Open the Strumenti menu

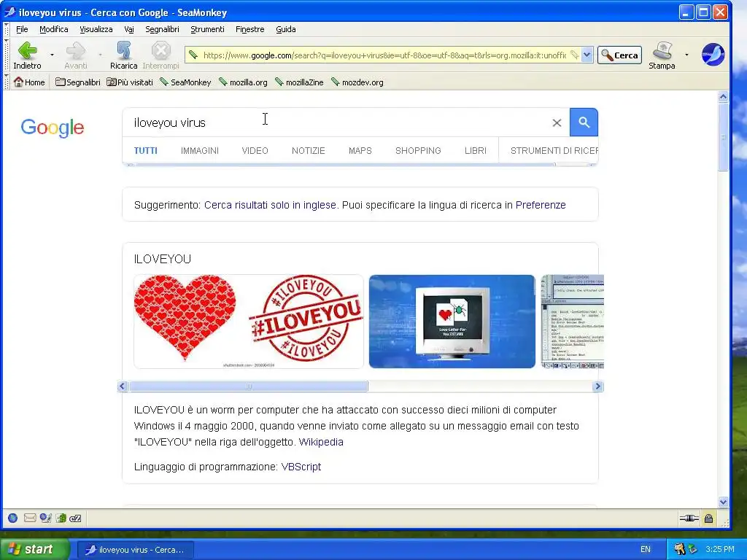point(207,29)
